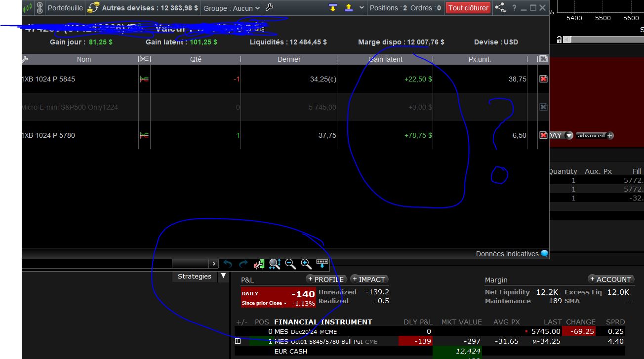Click the DLY P&L column header
The height and width of the screenshot is (359, 644).
pos(418,322)
